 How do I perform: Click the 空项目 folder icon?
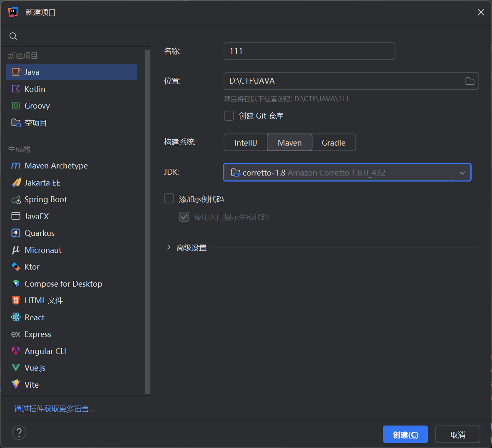[16, 123]
